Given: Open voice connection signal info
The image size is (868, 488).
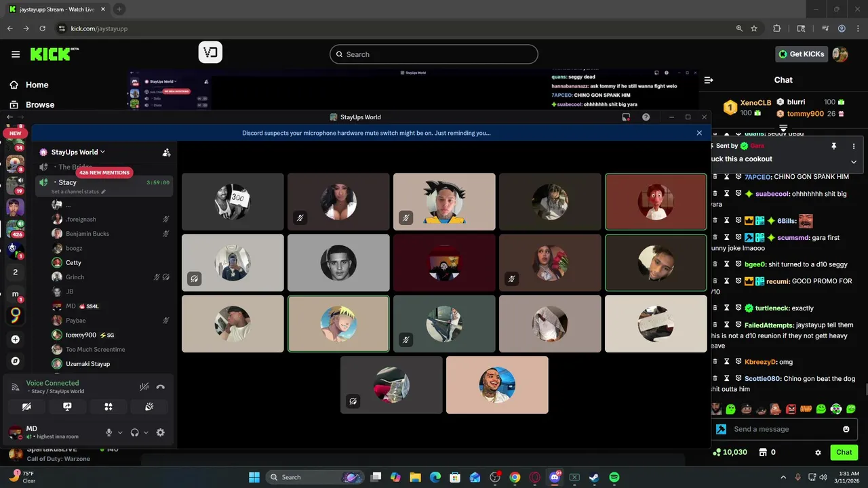Looking at the screenshot, I should coord(16,387).
